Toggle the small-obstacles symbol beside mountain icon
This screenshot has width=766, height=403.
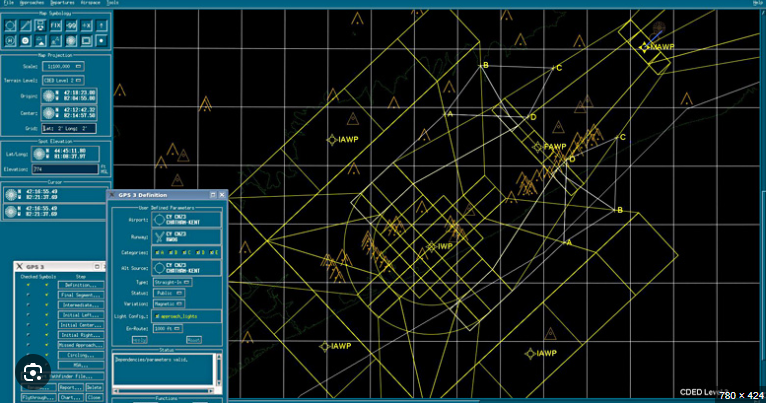[56, 41]
